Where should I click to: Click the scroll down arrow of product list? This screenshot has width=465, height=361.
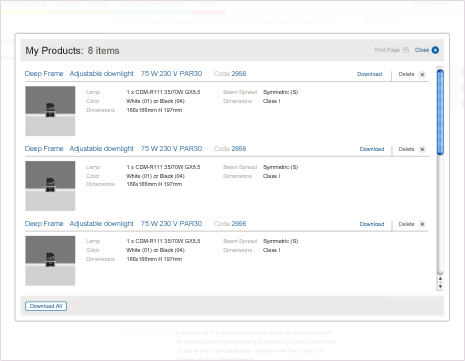pyautogui.click(x=440, y=286)
